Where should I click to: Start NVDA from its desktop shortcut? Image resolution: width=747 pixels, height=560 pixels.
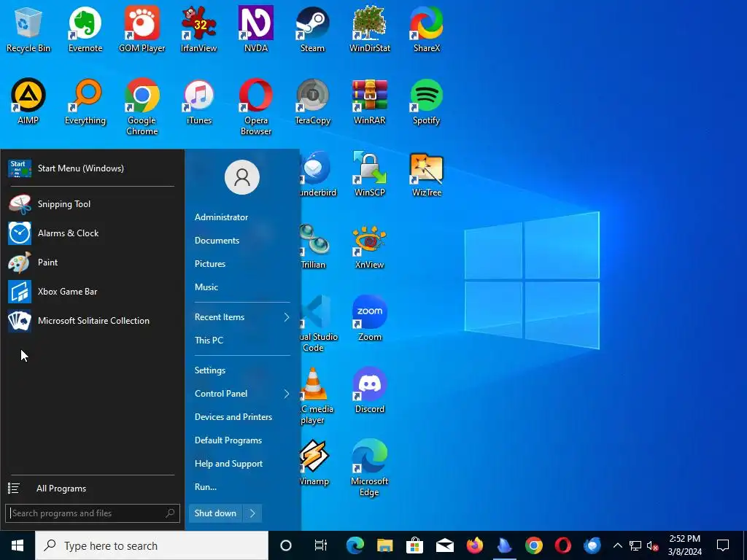pos(256,29)
